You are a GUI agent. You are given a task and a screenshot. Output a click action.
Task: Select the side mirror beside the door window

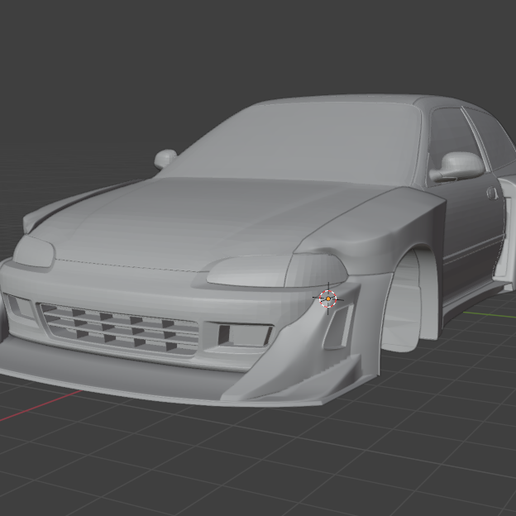[x=457, y=167]
